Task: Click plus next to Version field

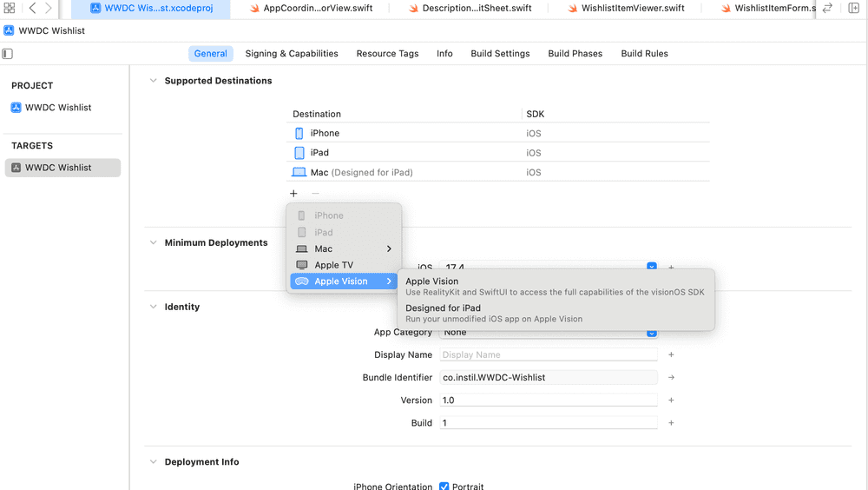Action: coord(671,401)
